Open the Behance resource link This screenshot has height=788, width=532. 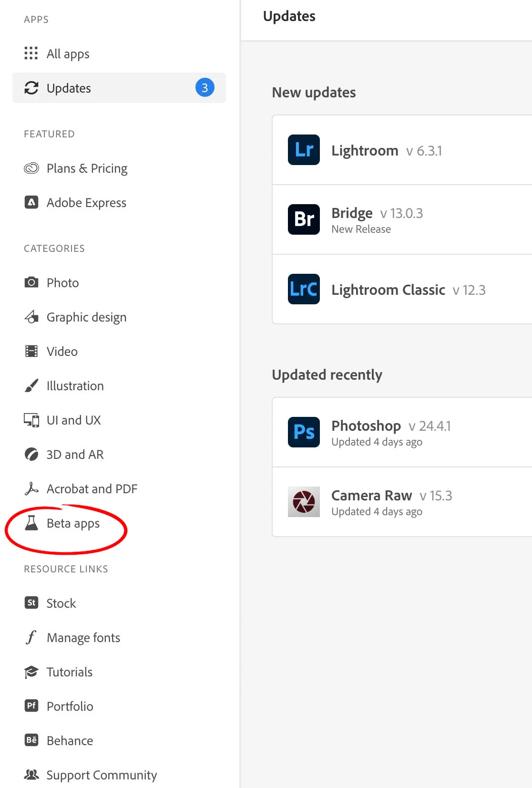click(x=119, y=740)
